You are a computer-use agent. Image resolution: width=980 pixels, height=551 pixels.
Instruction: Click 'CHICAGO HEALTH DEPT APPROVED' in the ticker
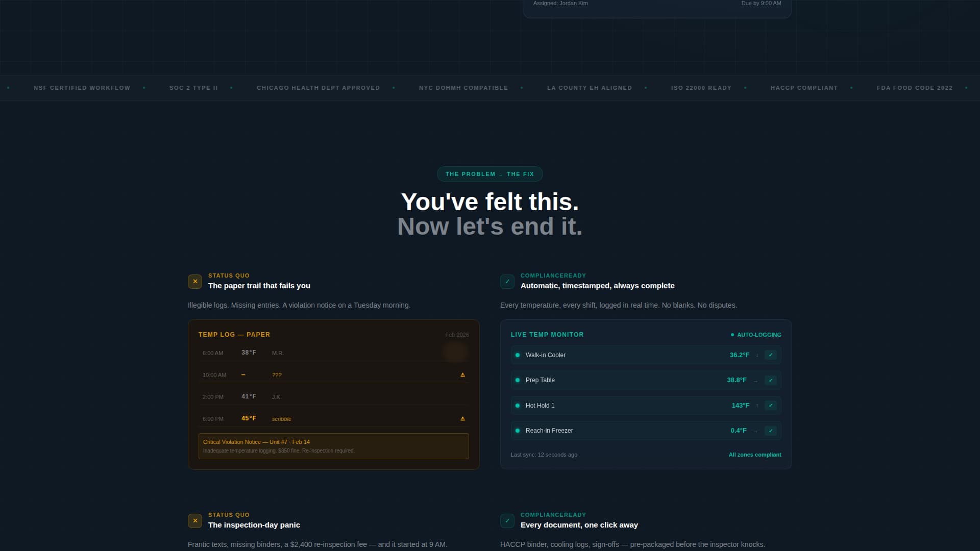[x=318, y=88]
